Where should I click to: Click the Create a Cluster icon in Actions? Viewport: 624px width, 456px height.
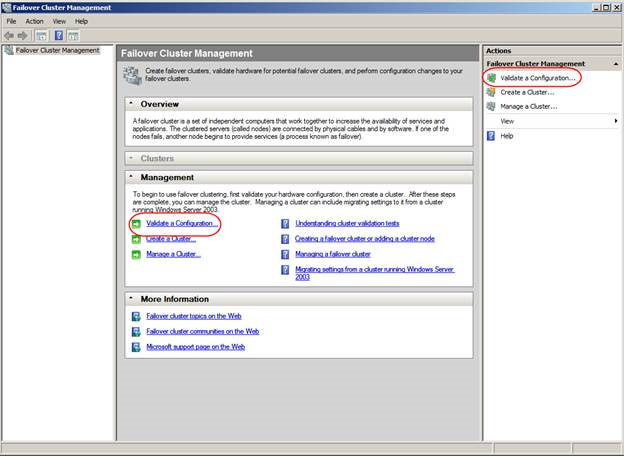pos(491,92)
